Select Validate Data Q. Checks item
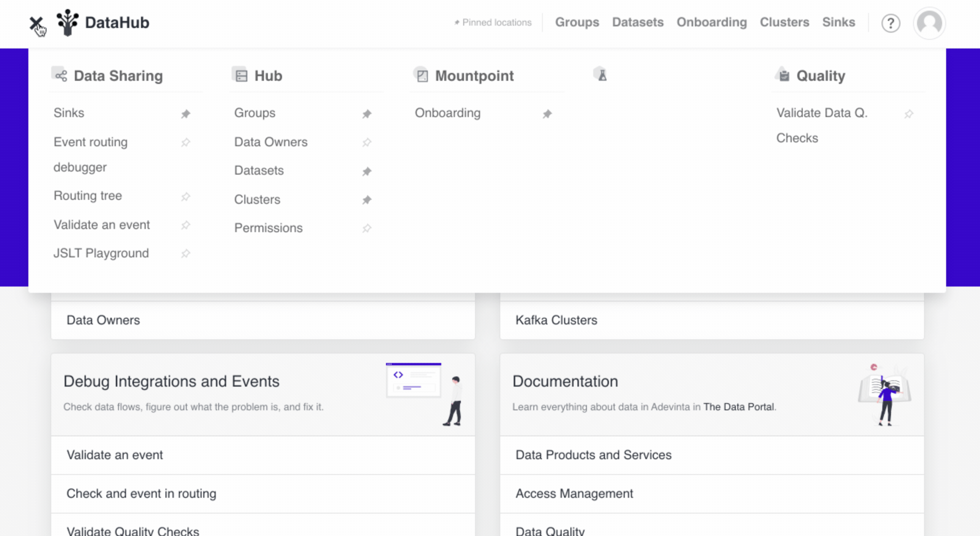This screenshot has height=536, width=980. (822, 125)
